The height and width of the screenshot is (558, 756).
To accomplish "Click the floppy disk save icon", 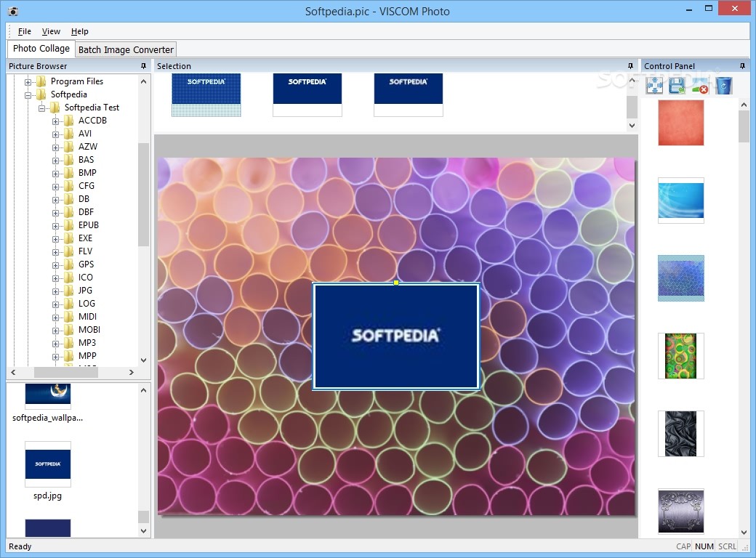I will 677,86.
